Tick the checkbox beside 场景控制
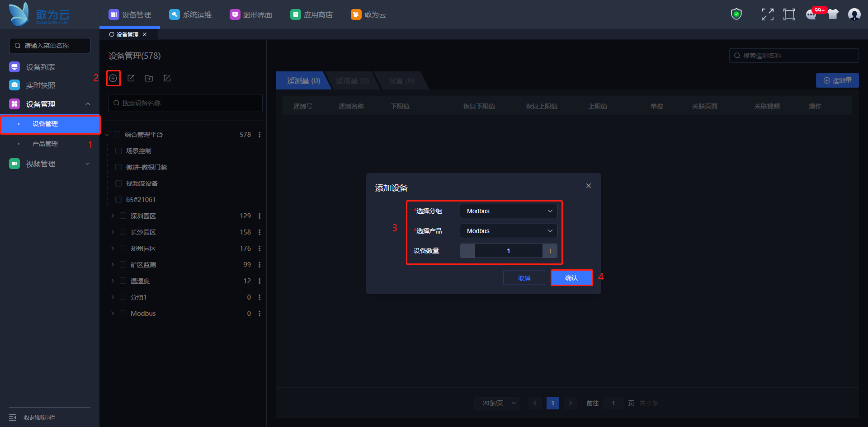This screenshot has height=427, width=868. click(118, 151)
